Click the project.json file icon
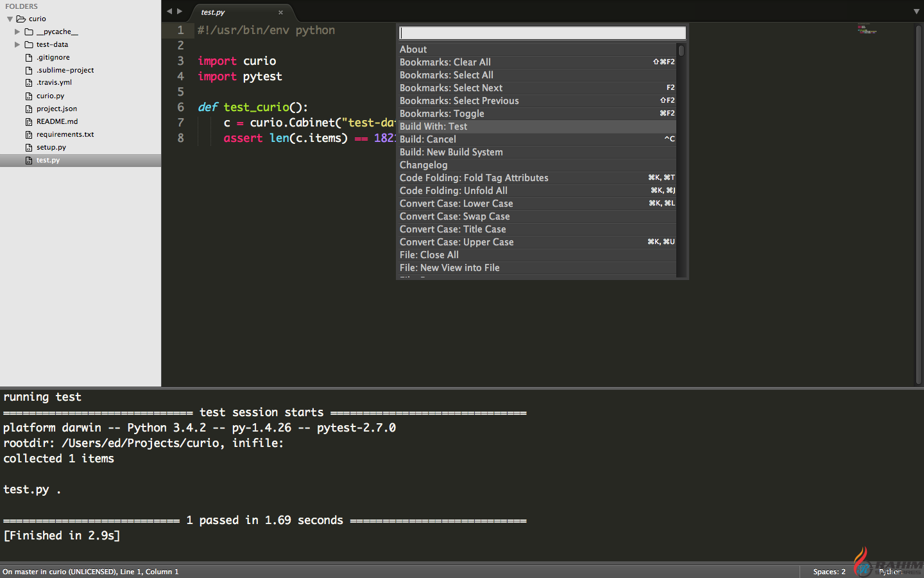Screen dimensions: 924x578 (29, 109)
